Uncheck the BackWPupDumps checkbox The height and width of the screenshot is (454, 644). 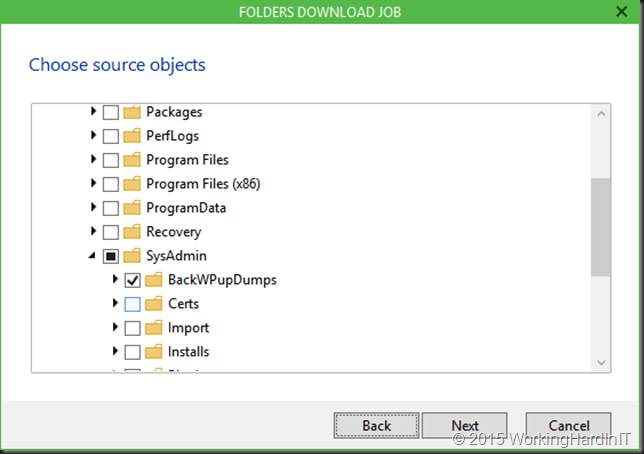pos(132,280)
